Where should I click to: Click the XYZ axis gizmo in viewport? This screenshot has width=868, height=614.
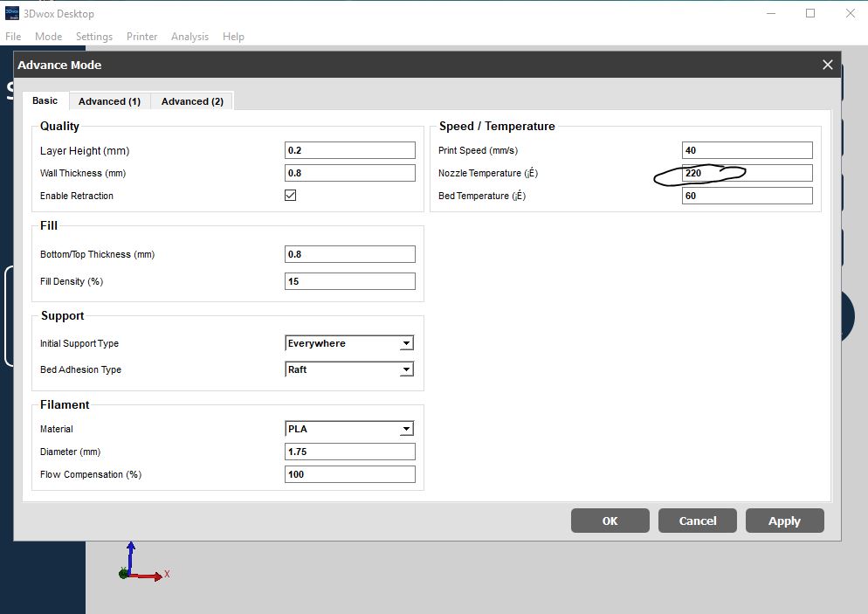pyautogui.click(x=143, y=562)
